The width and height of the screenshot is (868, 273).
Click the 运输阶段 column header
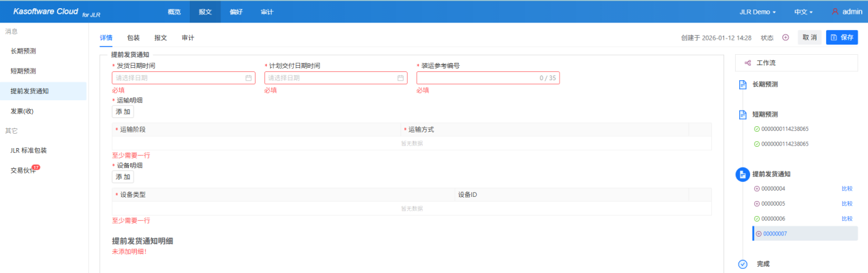coord(257,130)
